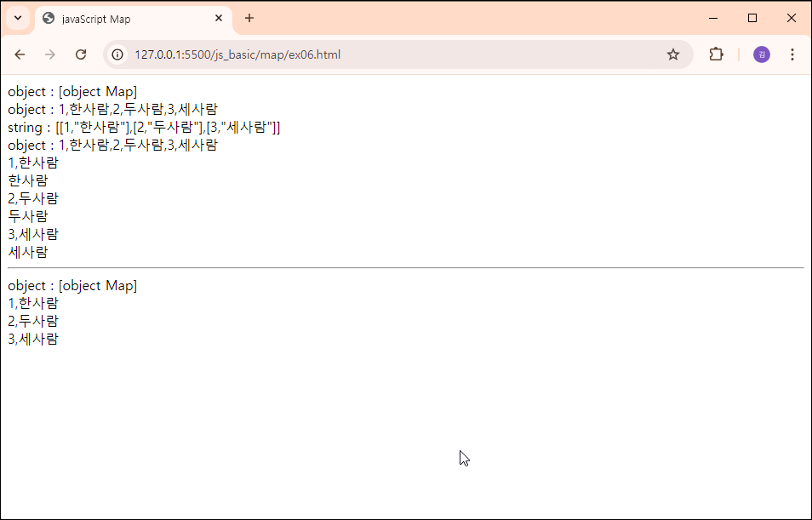The image size is (812, 520).
Task: Click the '1,한사람' line below the divider
Action: click(x=33, y=304)
